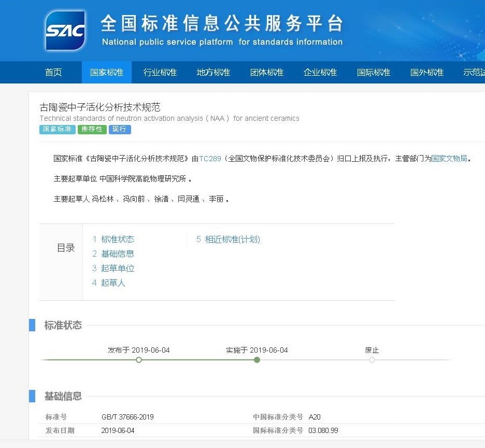485x448 pixels.
Task: Click the 现行 status badge
Action: tap(120, 129)
